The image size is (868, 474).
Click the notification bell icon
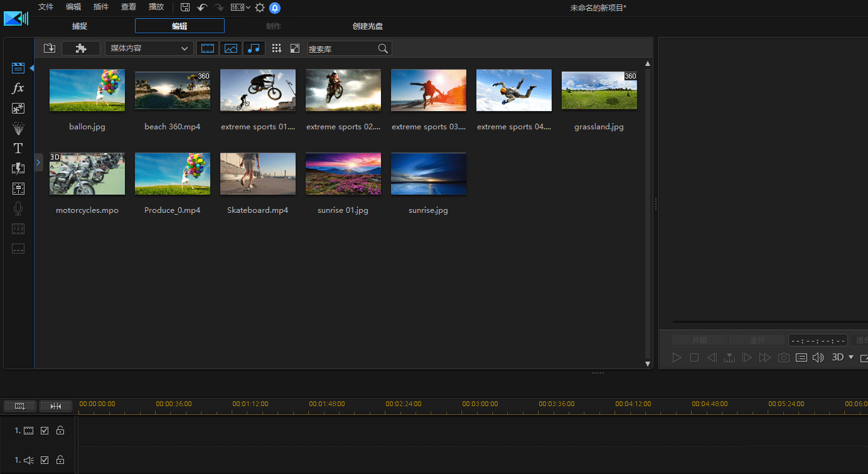[275, 8]
